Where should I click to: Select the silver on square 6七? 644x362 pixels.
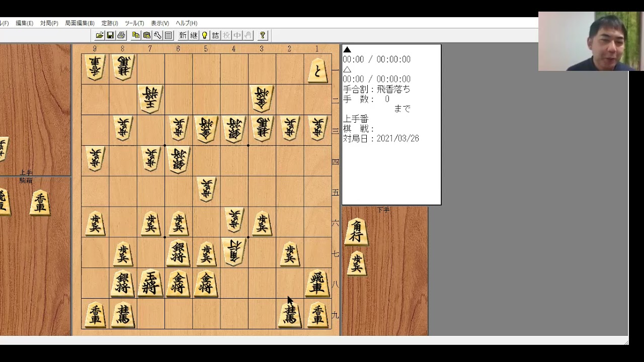tap(178, 253)
